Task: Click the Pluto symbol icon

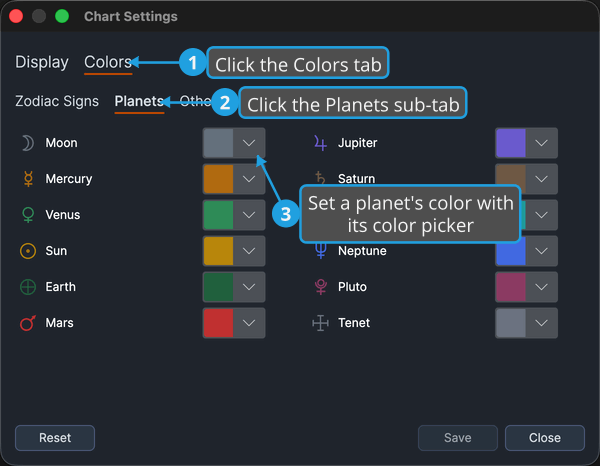Action: [x=321, y=287]
